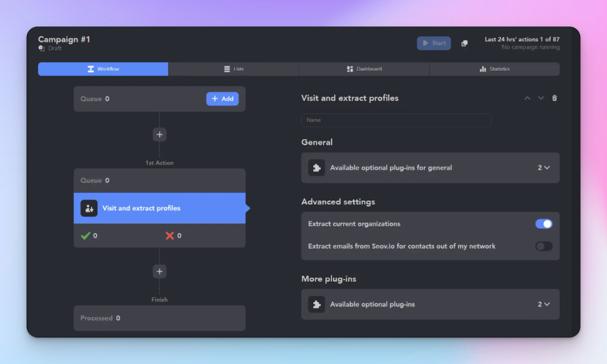Image resolution: width=607 pixels, height=364 pixels.
Task: Switch to the Lists tab
Action: 234,69
